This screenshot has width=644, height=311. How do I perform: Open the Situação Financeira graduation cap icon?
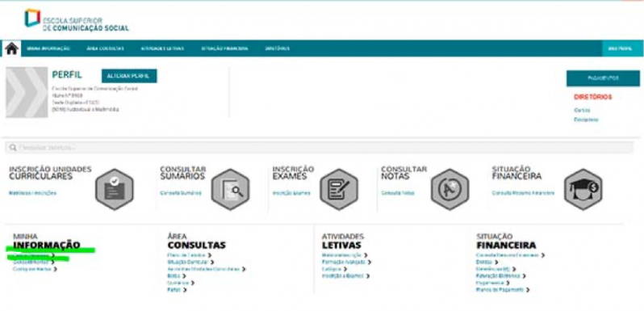coord(583,189)
